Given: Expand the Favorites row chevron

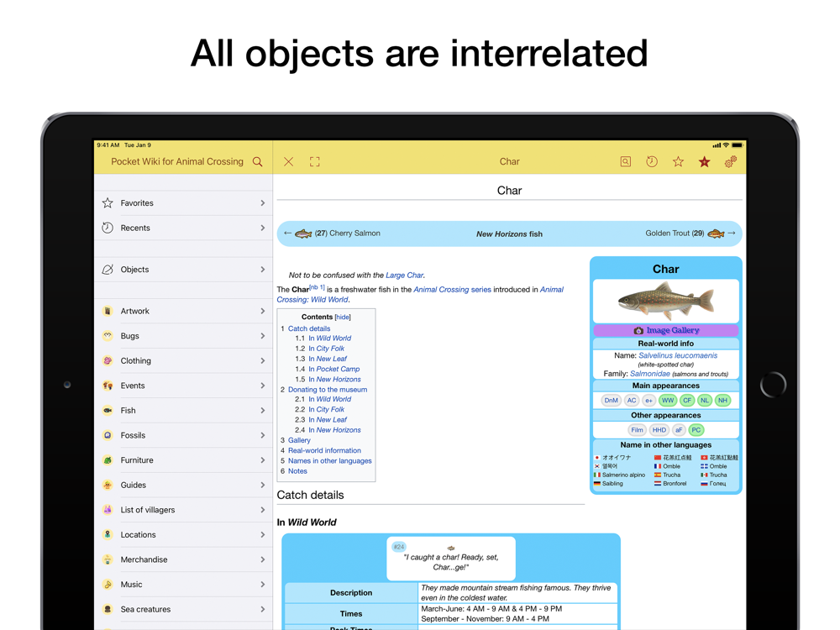Looking at the screenshot, I should pyautogui.click(x=262, y=203).
